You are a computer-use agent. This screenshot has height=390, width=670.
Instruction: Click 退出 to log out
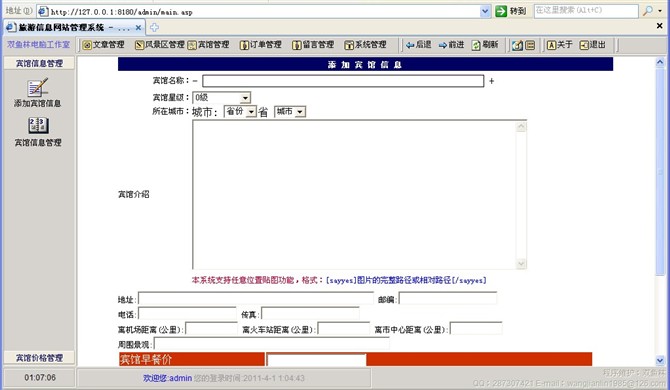point(593,44)
